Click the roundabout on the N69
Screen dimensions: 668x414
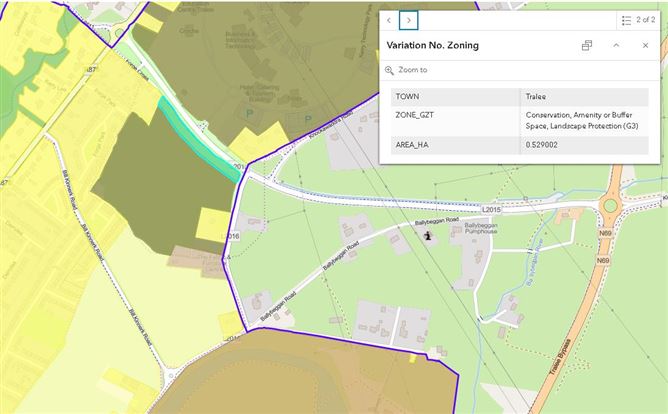tap(609, 207)
